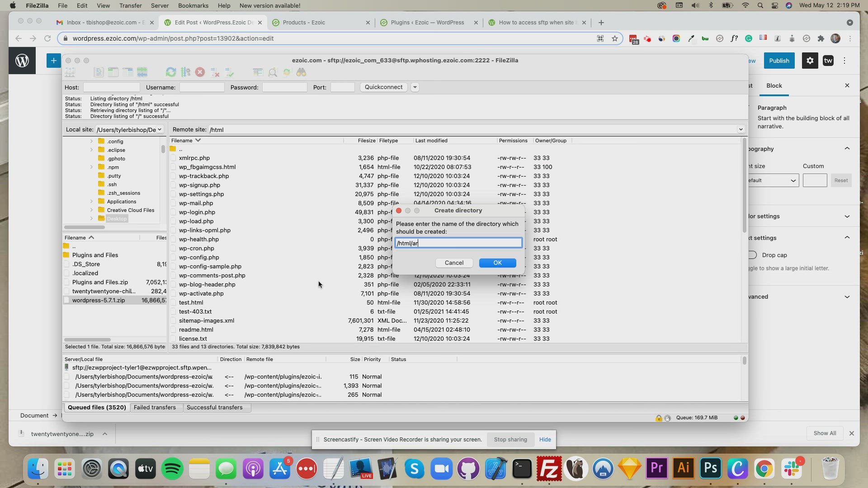868x488 pixels.
Task: Open the Bookmarks menu
Action: 193,5
